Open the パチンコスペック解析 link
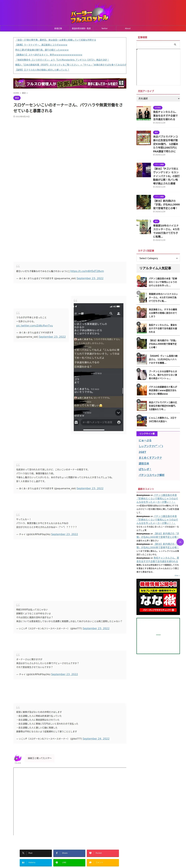This screenshot has width=186, height=868. [152, 475]
